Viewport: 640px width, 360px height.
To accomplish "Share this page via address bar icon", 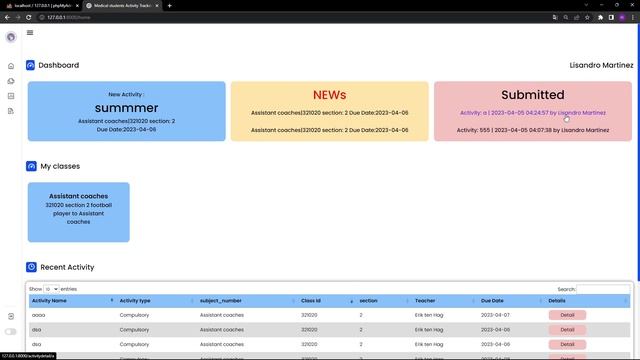I will 577,18.
